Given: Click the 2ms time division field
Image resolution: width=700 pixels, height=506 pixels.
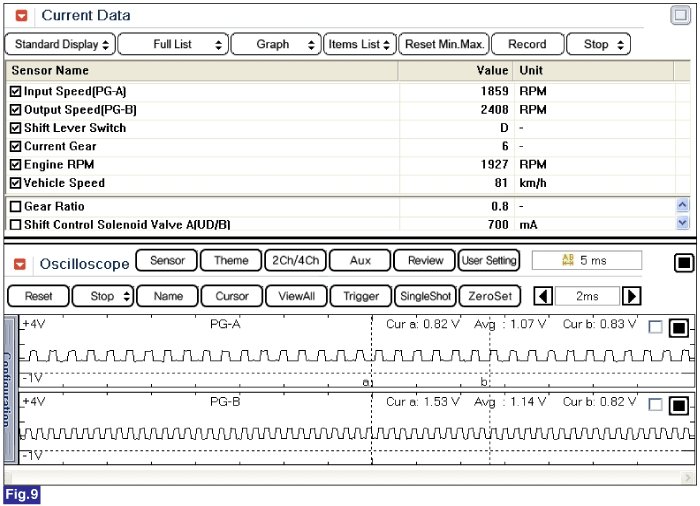Looking at the screenshot, I should (587, 296).
